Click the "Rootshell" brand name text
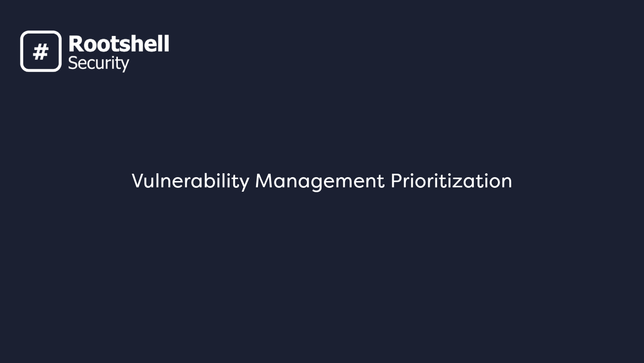 tap(119, 44)
